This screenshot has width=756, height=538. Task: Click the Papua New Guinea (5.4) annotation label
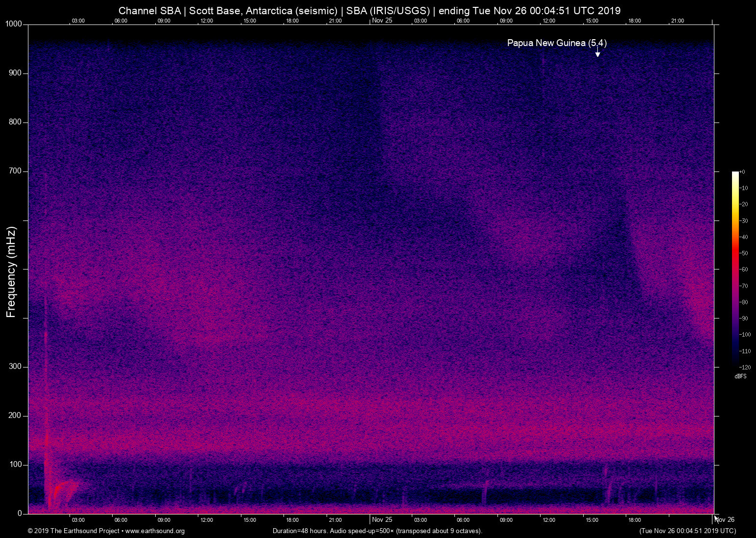[557, 43]
